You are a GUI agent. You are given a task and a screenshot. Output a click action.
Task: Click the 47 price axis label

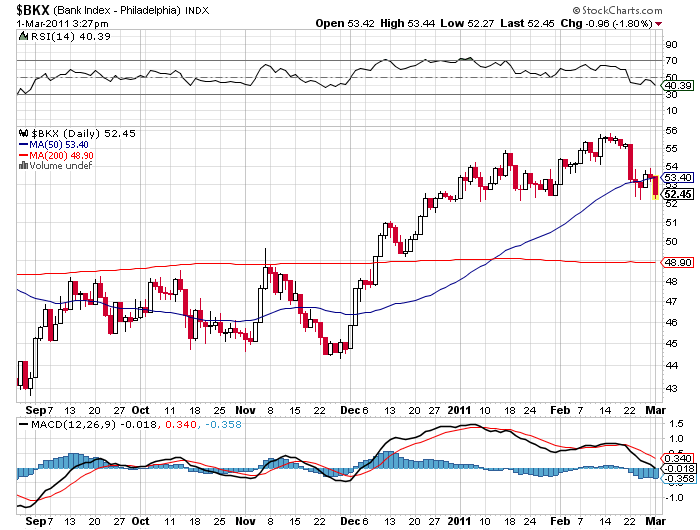pyautogui.click(x=671, y=302)
